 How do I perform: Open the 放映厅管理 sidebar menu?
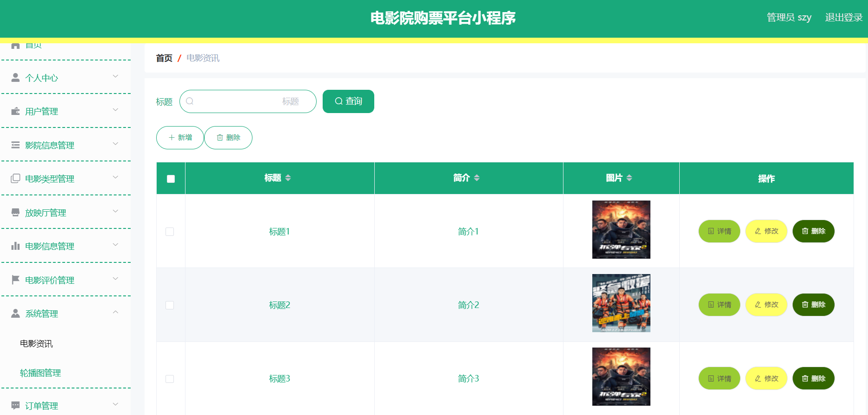[66, 213]
